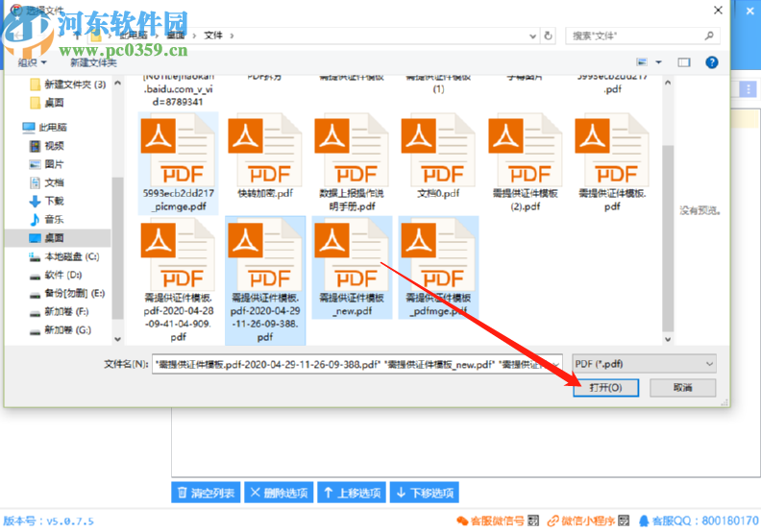
Task: Click 下移选项 move down button
Action: [425, 493]
